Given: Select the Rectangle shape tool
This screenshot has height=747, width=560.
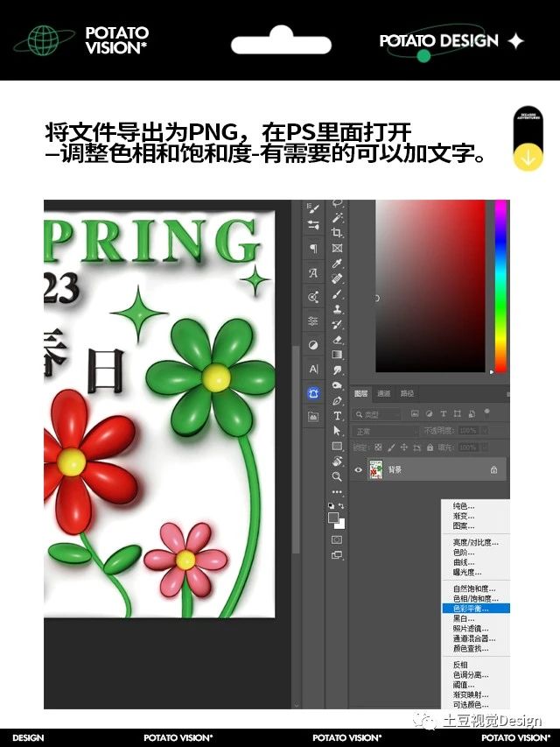Looking at the screenshot, I should (x=337, y=447).
